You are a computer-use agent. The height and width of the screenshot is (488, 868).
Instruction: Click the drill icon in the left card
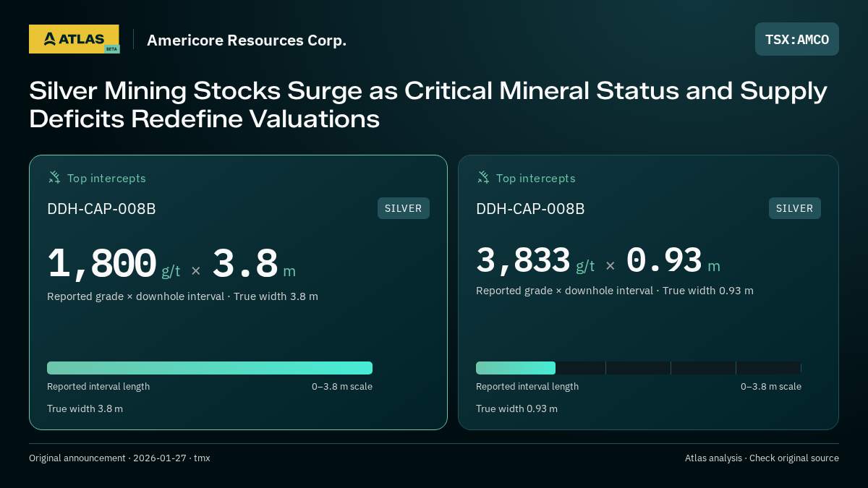(54, 177)
